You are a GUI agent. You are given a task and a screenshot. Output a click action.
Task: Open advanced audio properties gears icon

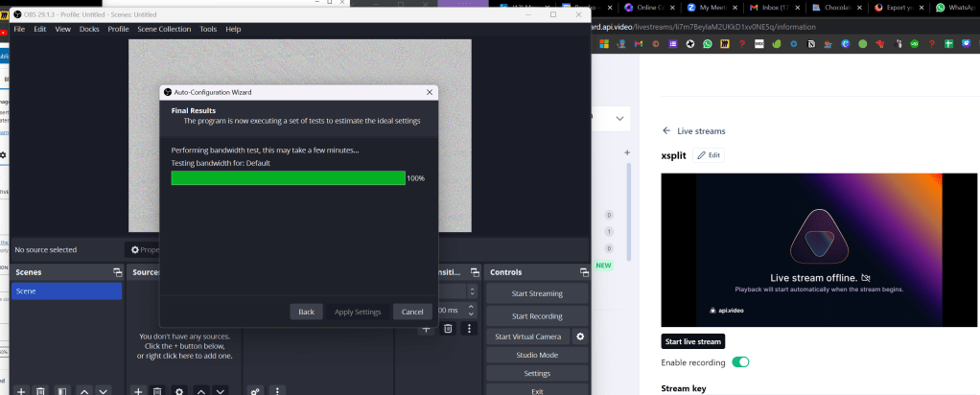point(255,390)
